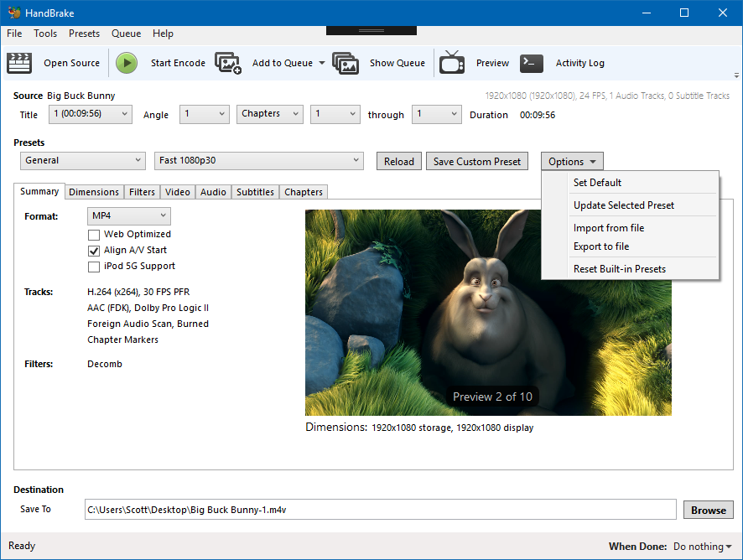This screenshot has width=743, height=560.
Task: Click the 00:09:56 Duration value
Action: coord(538,115)
